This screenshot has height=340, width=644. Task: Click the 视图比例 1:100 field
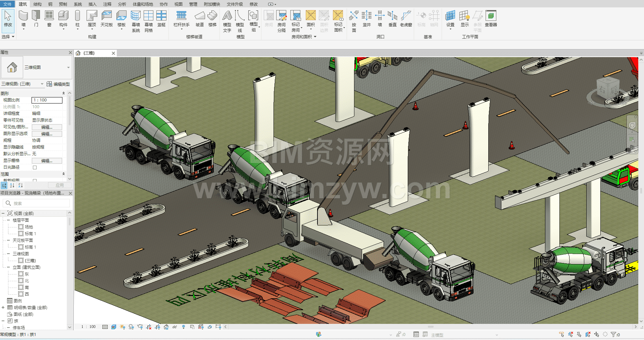(x=47, y=100)
